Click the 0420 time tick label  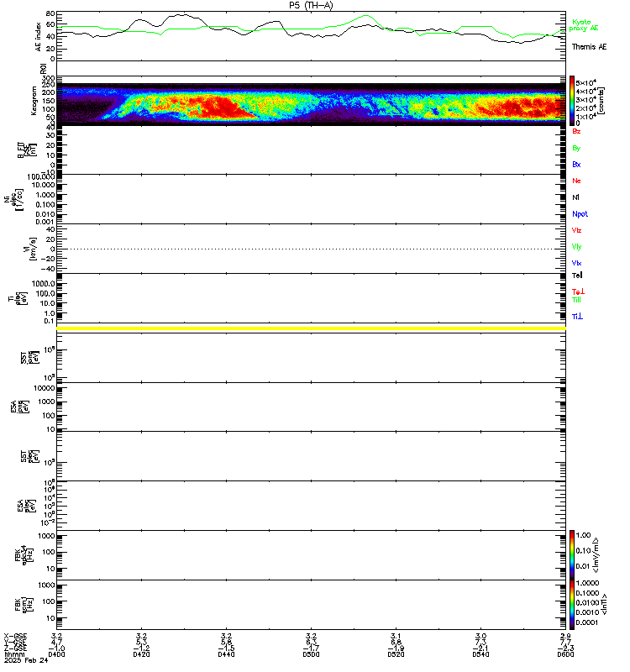coord(141,654)
